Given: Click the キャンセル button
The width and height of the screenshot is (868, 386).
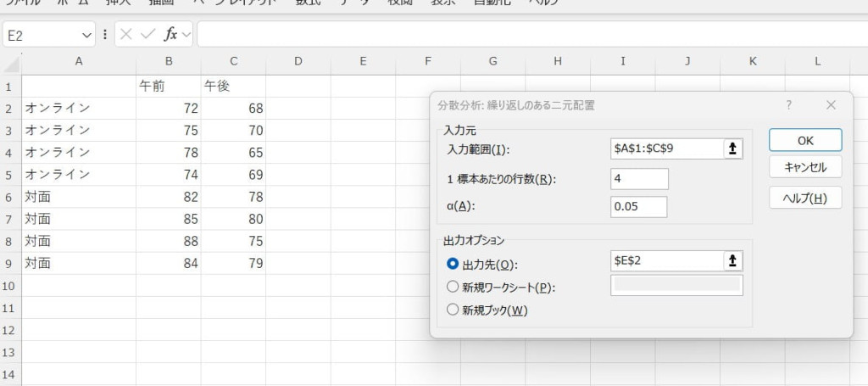Looking at the screenshot, I should (804, 167).
